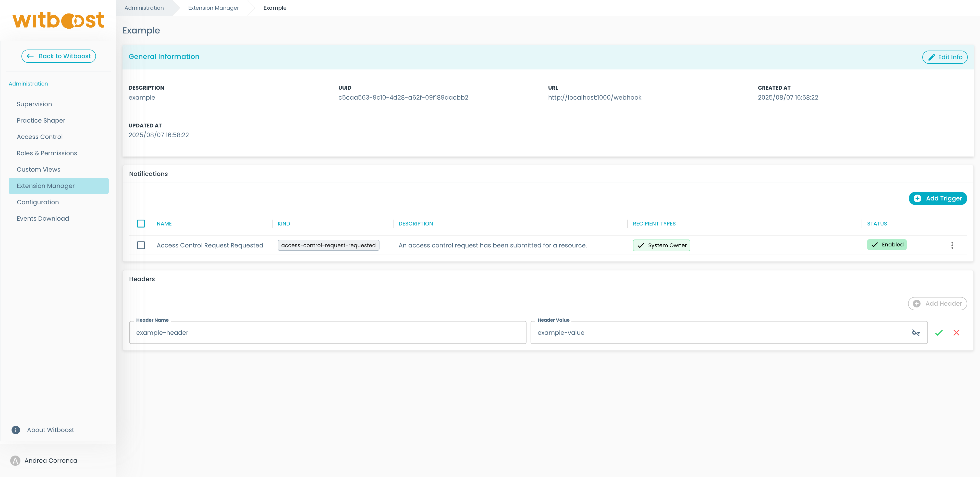Sort by the KIND column header
This screenshot has height=477, width=980.
click(x=284, y=223)
